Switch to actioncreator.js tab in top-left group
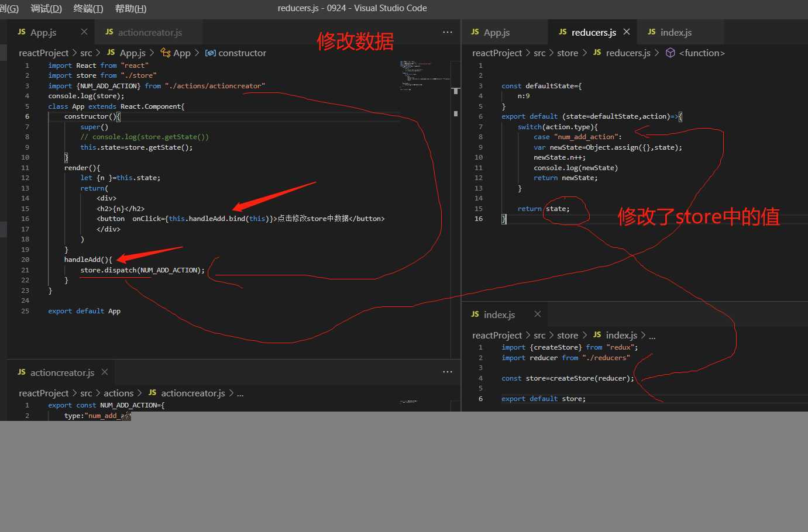This screenshot has height=532, width=808. [x=150, y=33]
